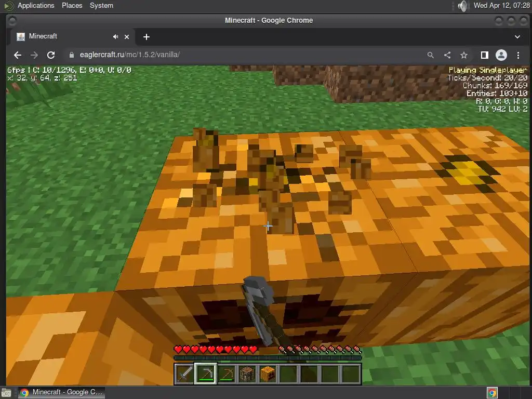The height and width of the screenshot is (399, 532).
Task: Select the pumpkin hotbar slot
Action: [x=268, y=374]
